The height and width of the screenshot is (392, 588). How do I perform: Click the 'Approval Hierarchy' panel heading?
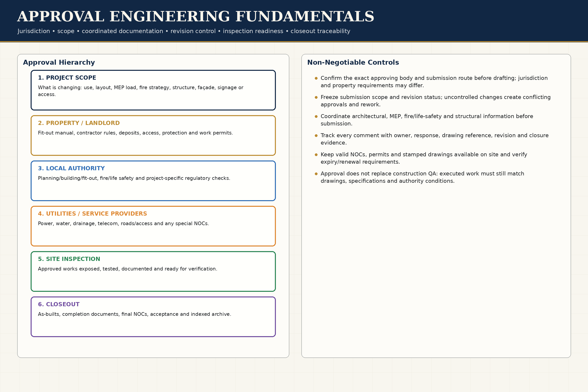(x=59, y=62)
